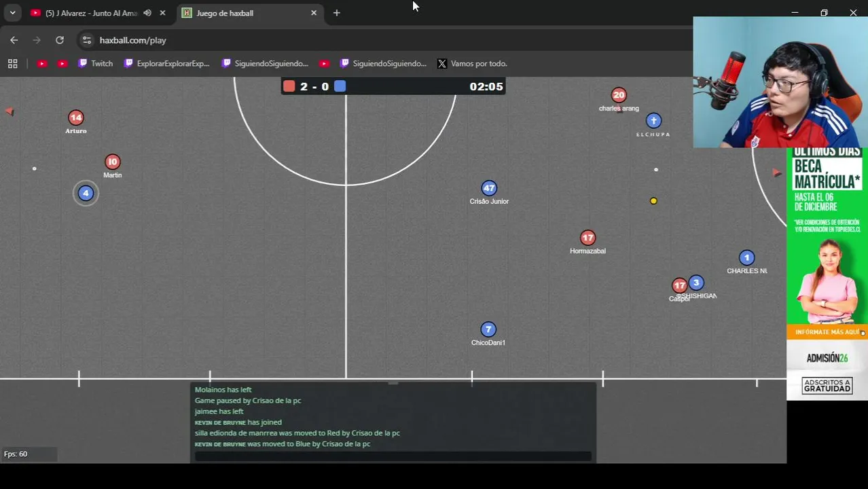Click 'silla edionda de manrrea was moved to Red'
This screenshot has width=868, height=489.
coord(297,433)
